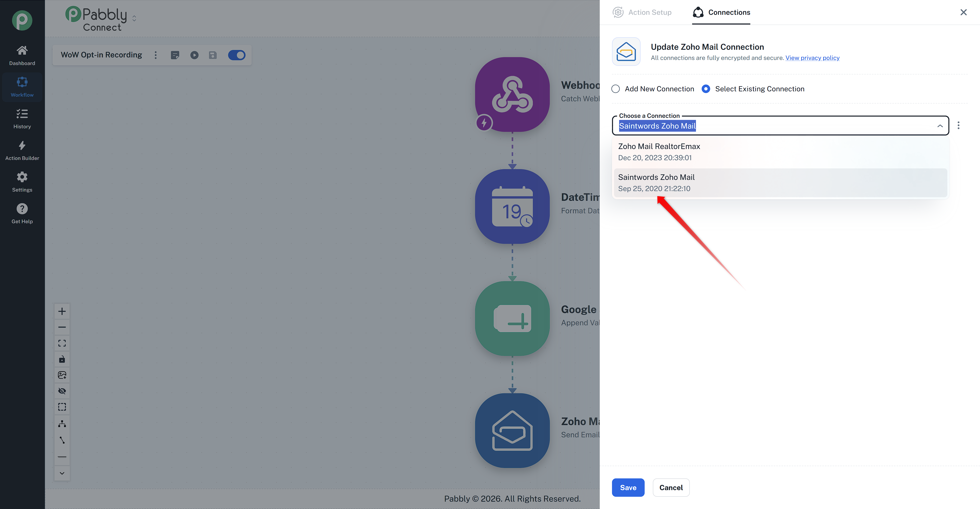The width and height of the screenshot is (980, 509).
Task: Zoom out on the canvas
Action: pyautogui.click(x=62, y=327)
